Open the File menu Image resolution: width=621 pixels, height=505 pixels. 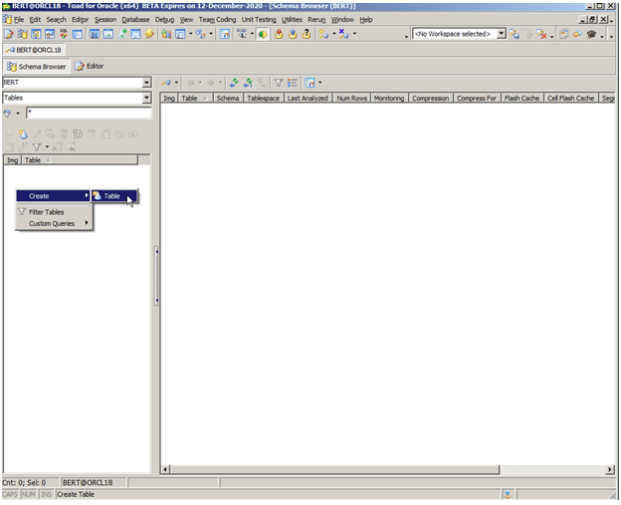click(x=18, y=20)
